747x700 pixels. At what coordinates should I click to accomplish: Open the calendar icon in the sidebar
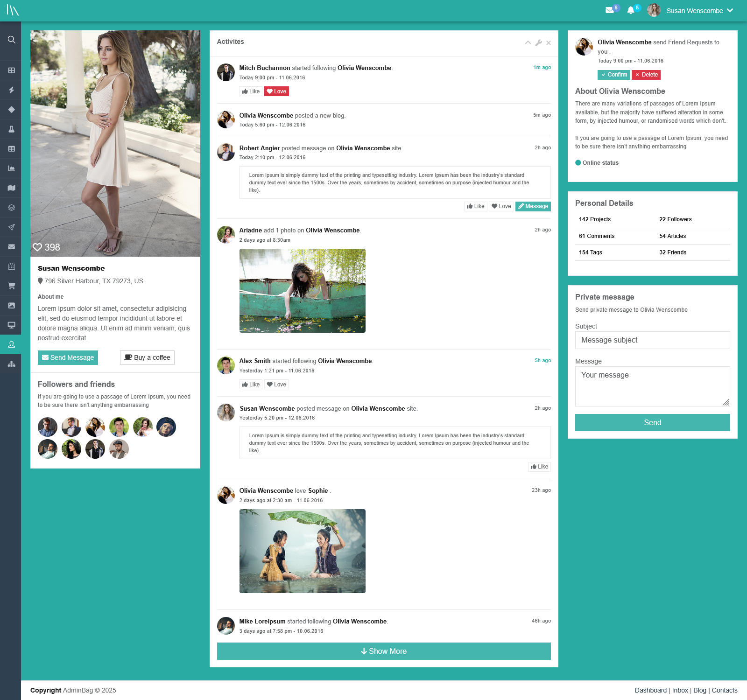(12, 266)
